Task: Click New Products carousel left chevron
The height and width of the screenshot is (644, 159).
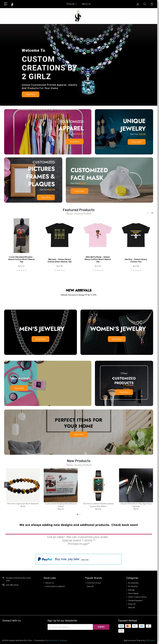Action: tap(6, 485)
